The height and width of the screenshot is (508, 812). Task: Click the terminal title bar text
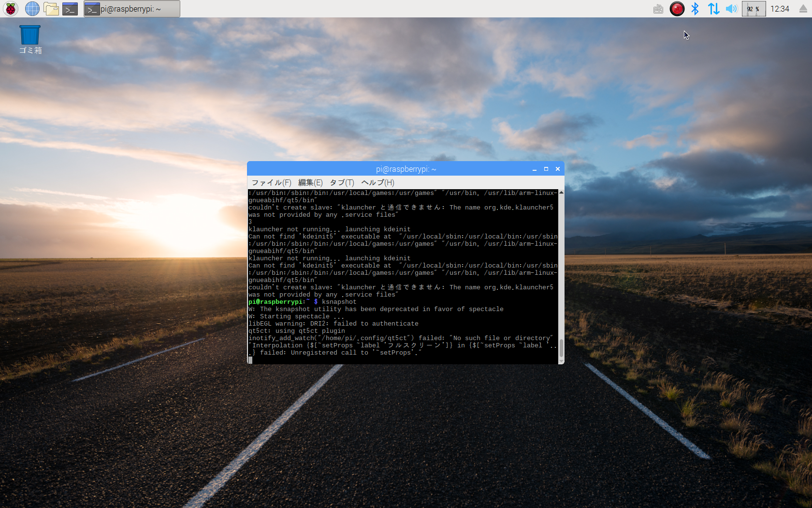click(406, 169)
